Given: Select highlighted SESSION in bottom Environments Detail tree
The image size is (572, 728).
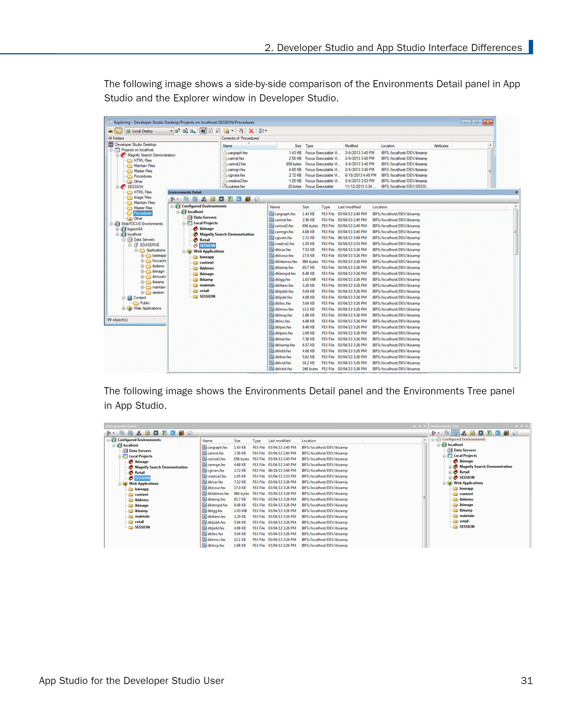Looking at the screenshot, I should click(142, 478).
